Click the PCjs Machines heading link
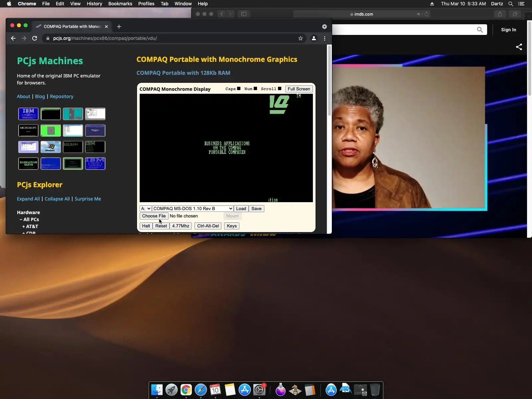 (x=50, y=61)
